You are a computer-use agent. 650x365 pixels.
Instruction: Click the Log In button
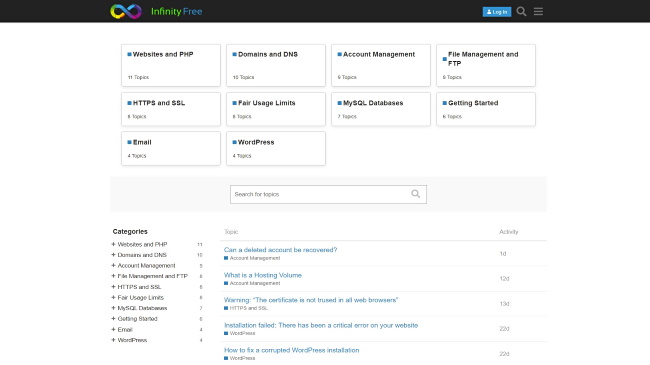tap(497, 12)
